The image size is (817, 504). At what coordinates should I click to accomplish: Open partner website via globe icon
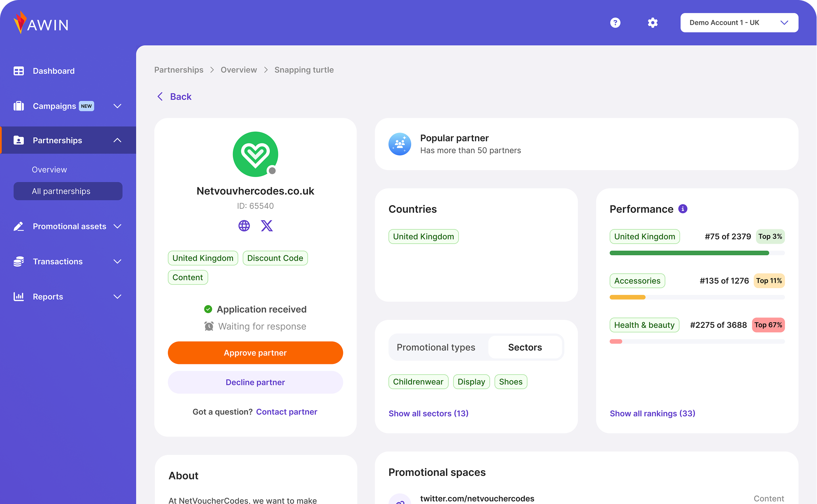coord(244,226)
